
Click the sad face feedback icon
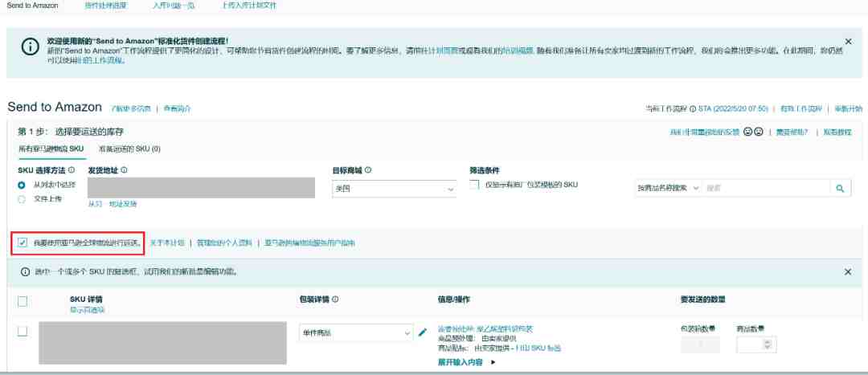[x=758, y=132]
